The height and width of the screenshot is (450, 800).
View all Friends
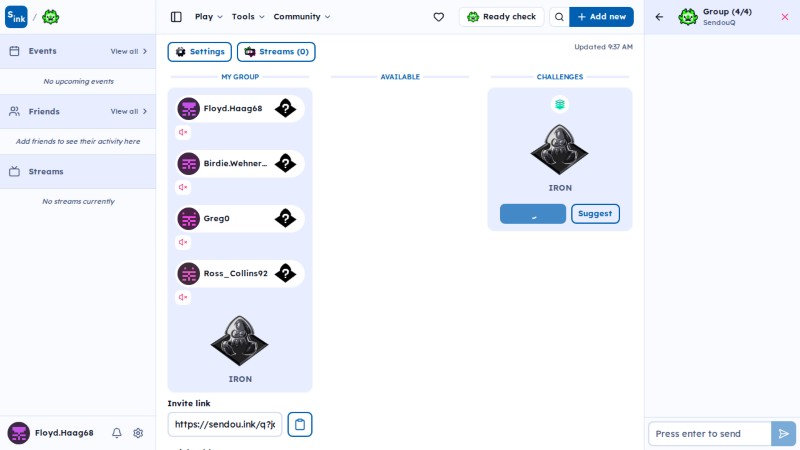(x=129, y=111)
